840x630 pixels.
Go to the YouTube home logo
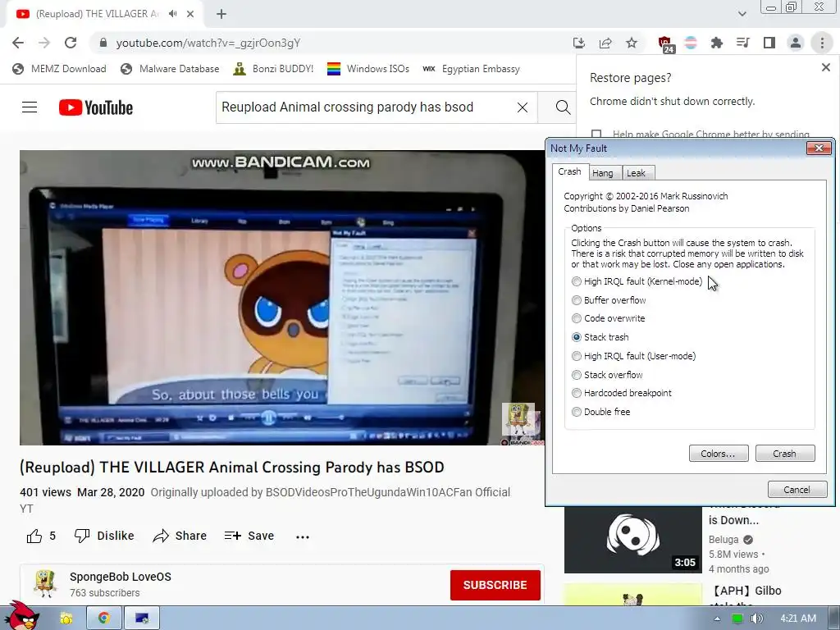coord(96,107)
